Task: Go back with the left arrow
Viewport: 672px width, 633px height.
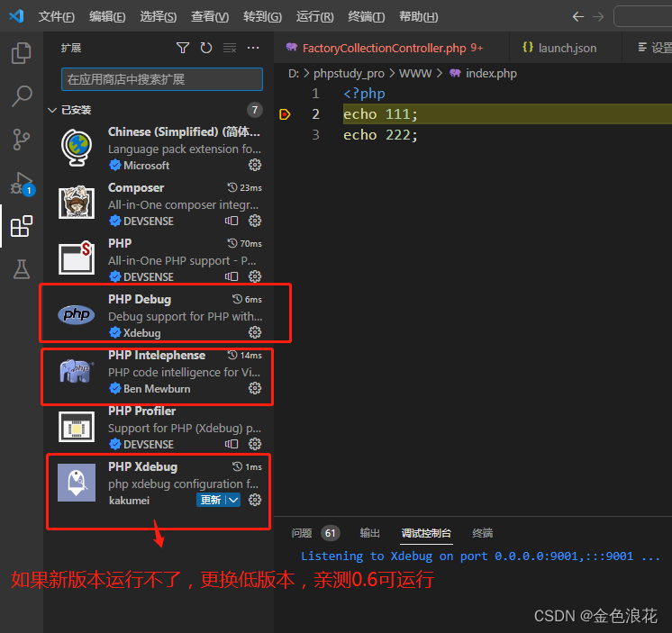Action: tap(578, 17)
